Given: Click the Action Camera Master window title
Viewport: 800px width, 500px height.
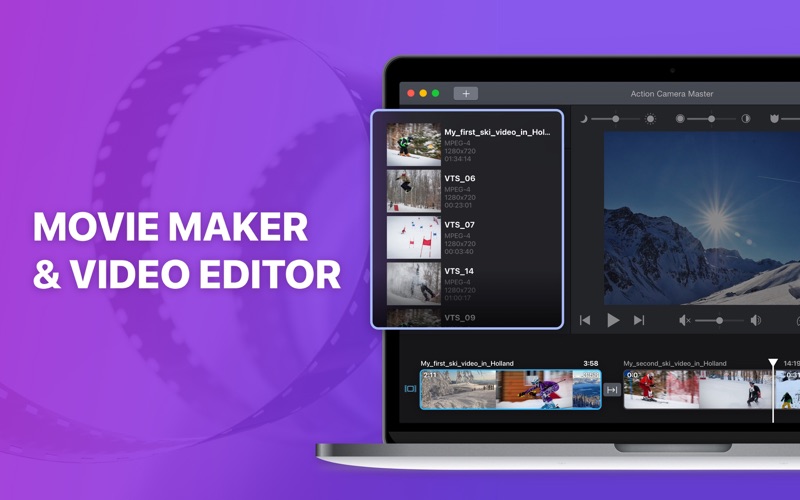Looking at the screenshot, I should point(671,94).
